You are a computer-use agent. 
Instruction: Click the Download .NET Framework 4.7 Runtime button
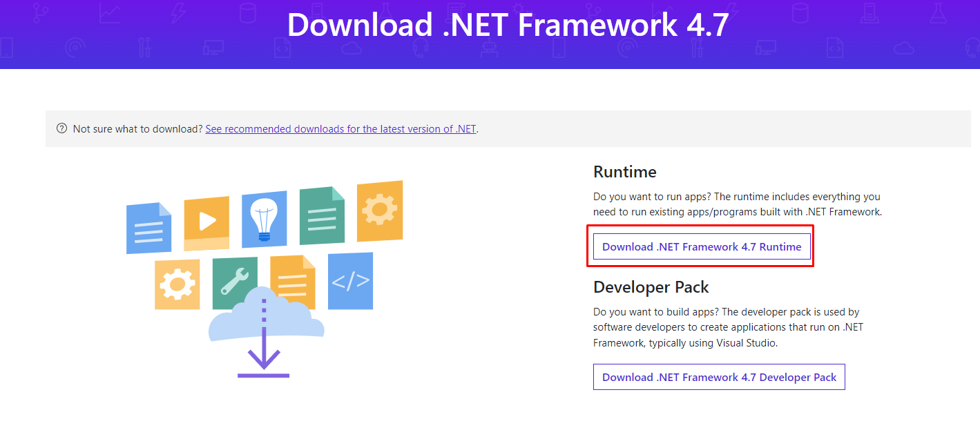[702, 246]
